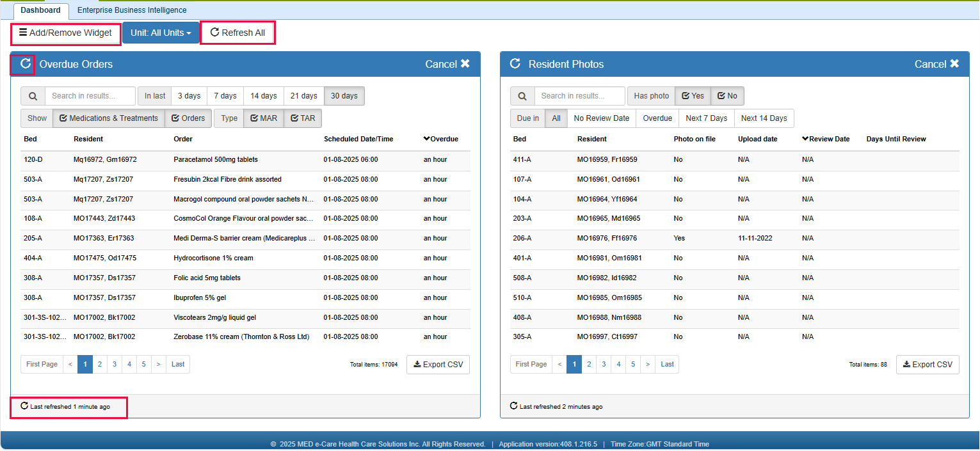980x451 pixels.
Task: Sort by the Review Date column
Action: point(826,139)
